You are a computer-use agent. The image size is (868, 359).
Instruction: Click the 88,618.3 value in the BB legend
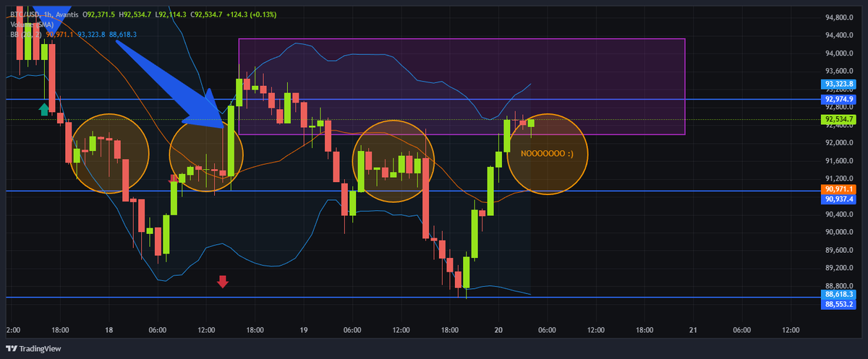[x=124, y=34]
